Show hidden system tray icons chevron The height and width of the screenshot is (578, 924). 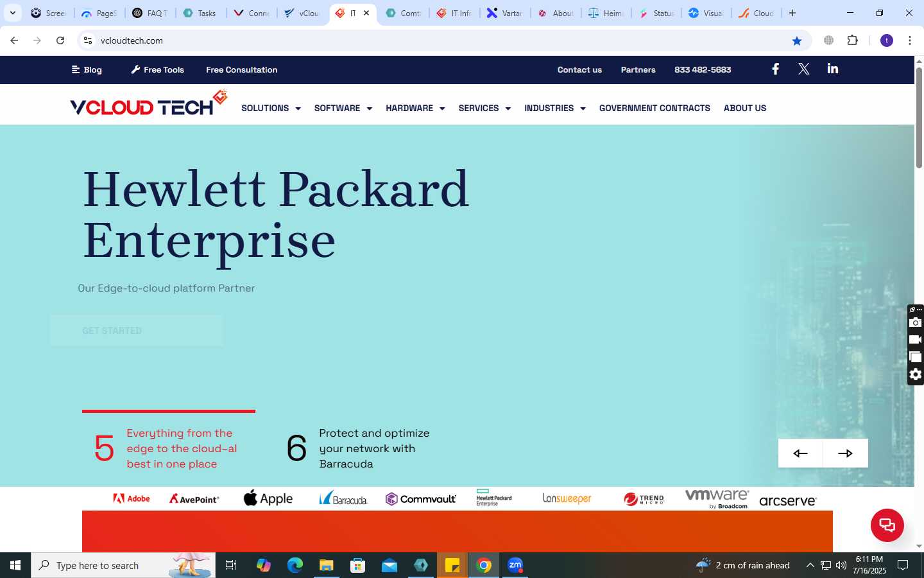pos(810,565)
